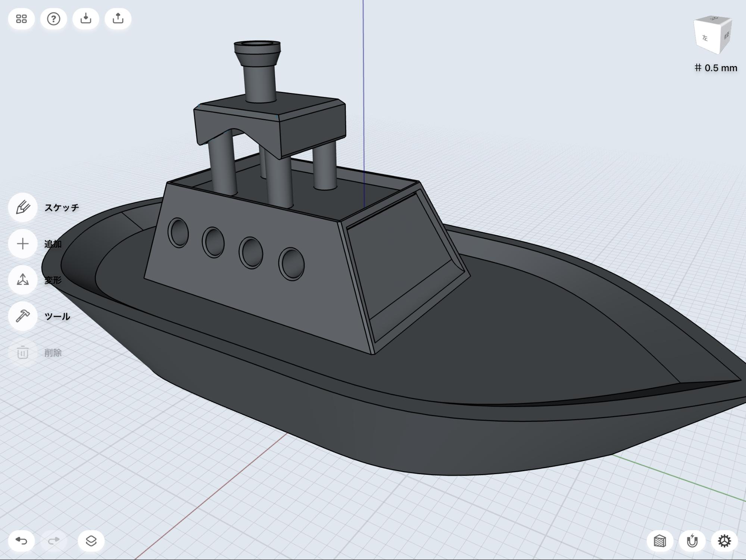Image resolution: width=746 pixels, height=560 pixels.
Task: Click the 追加 label
Action: (x=53, y=244)
